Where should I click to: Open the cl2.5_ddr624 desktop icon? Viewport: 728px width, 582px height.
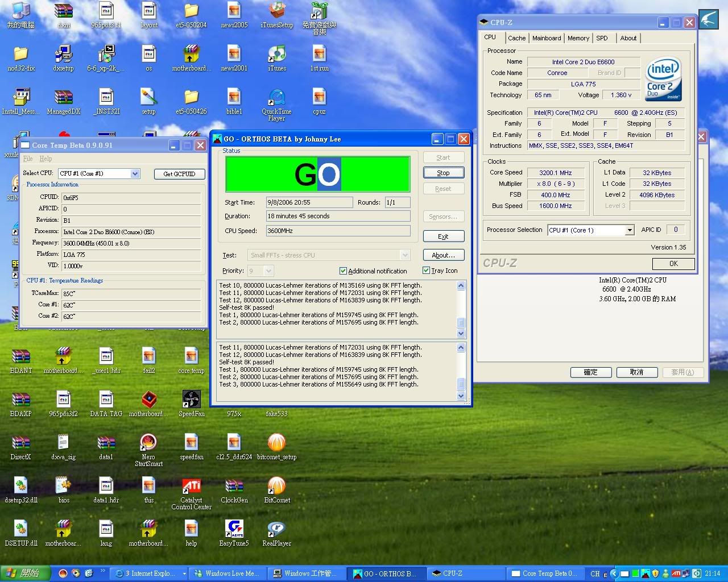coord(234,447)
